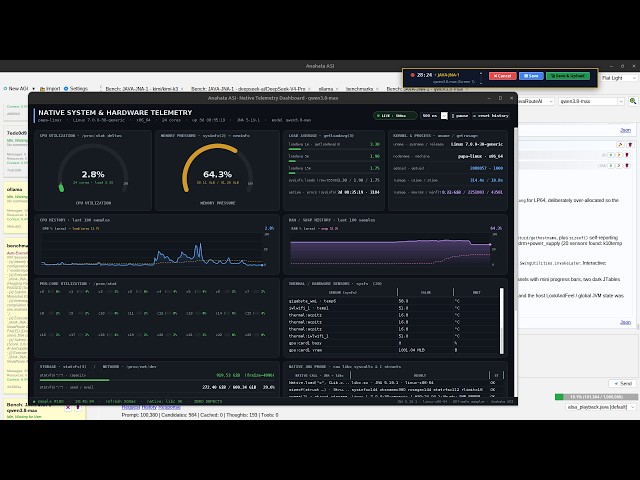
Task: Click the thermal sensors table scrollbar
Action: click(502, 321)
